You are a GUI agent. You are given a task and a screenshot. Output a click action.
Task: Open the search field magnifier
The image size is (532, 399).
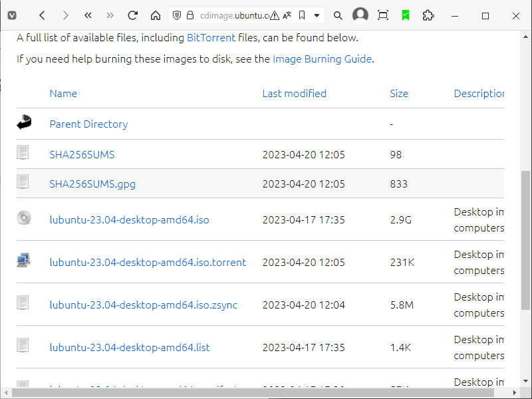(338, 15)
